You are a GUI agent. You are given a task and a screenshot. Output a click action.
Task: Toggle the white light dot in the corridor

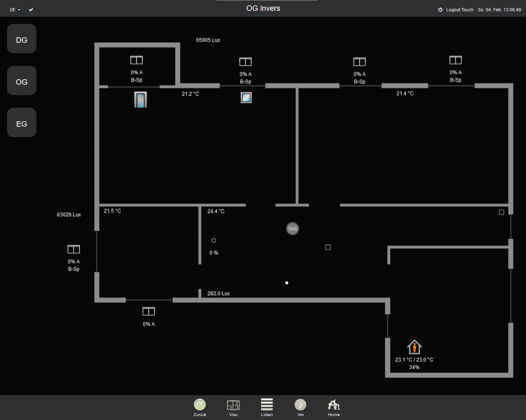pos(286,282)
